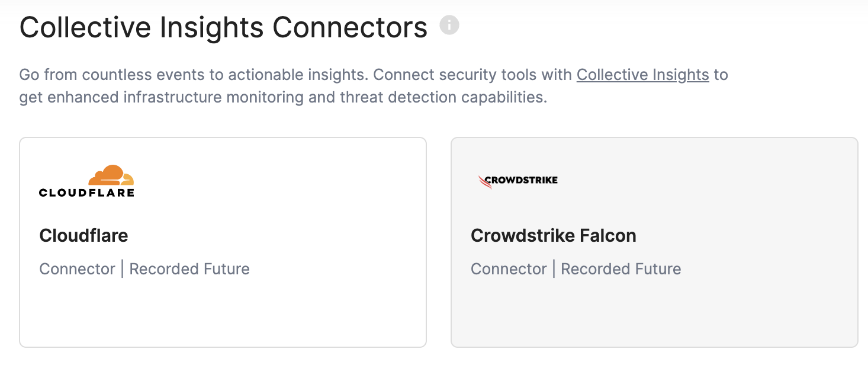This screenshot has width=868, height=365.
Task: Click empty space at bottom of Cloudflare card
Action: coord(223,317)
